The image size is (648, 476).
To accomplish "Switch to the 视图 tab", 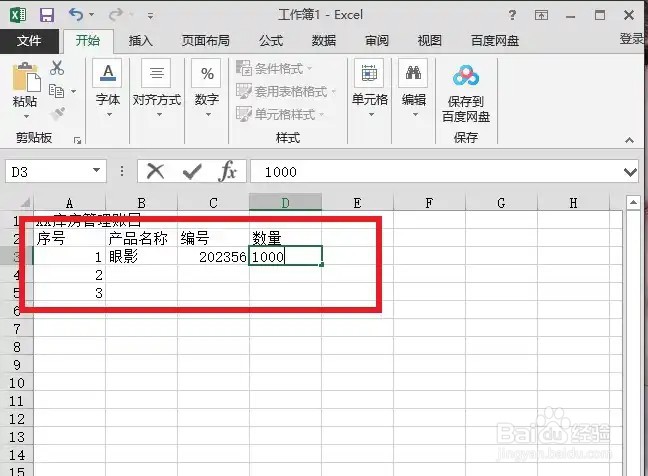I will pos(429,41).
